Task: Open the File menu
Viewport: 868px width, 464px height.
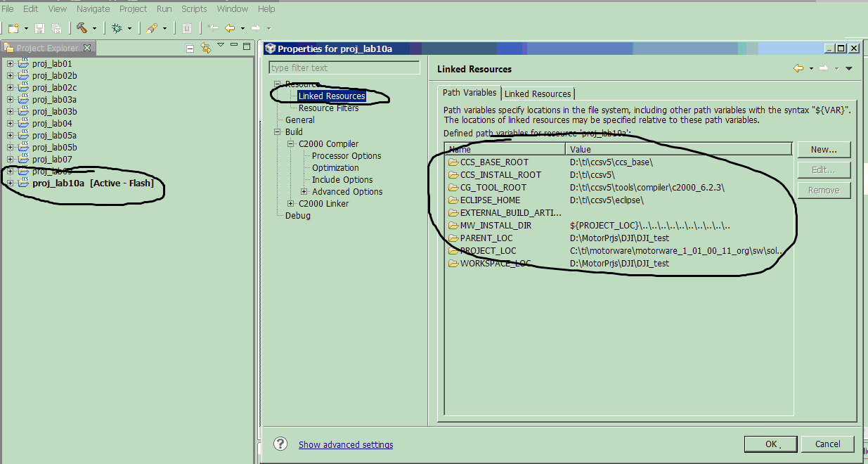Action: 8,8
